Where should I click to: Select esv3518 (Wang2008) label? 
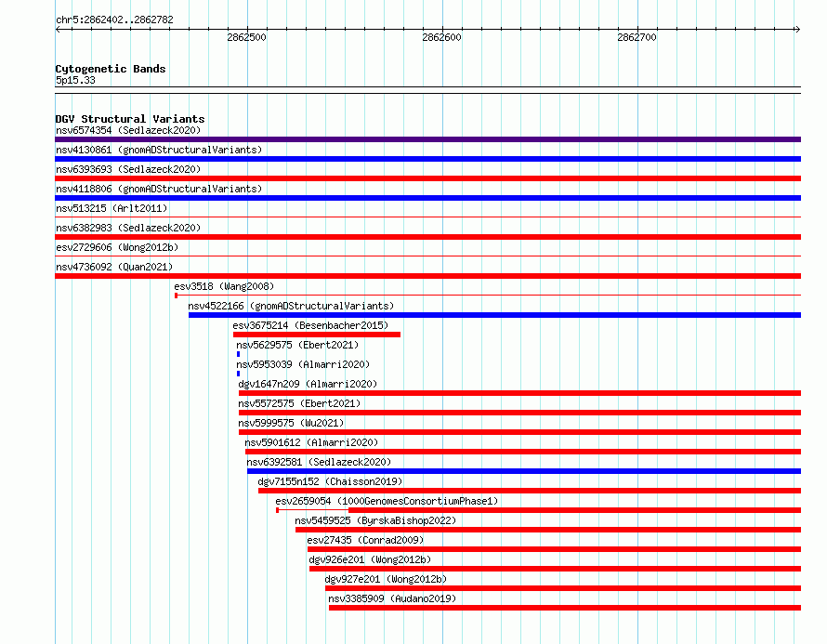coord(224,286)
